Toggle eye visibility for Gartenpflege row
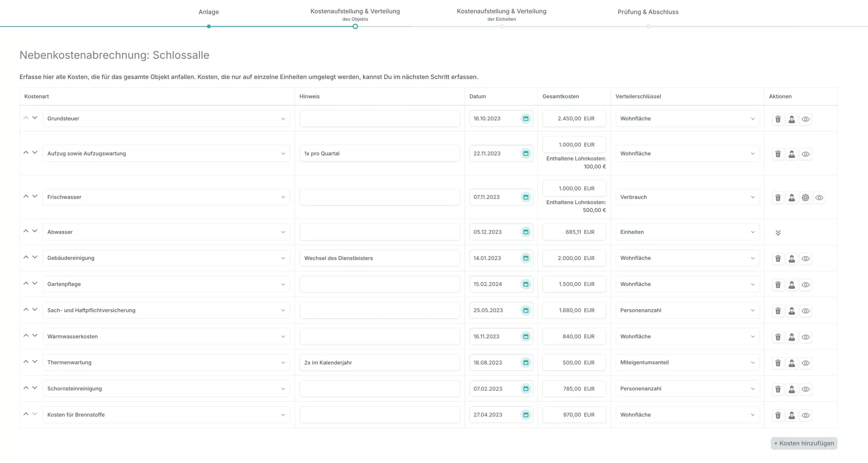The height and width of the screenshot is (463, 868). (x=806, y=285)
